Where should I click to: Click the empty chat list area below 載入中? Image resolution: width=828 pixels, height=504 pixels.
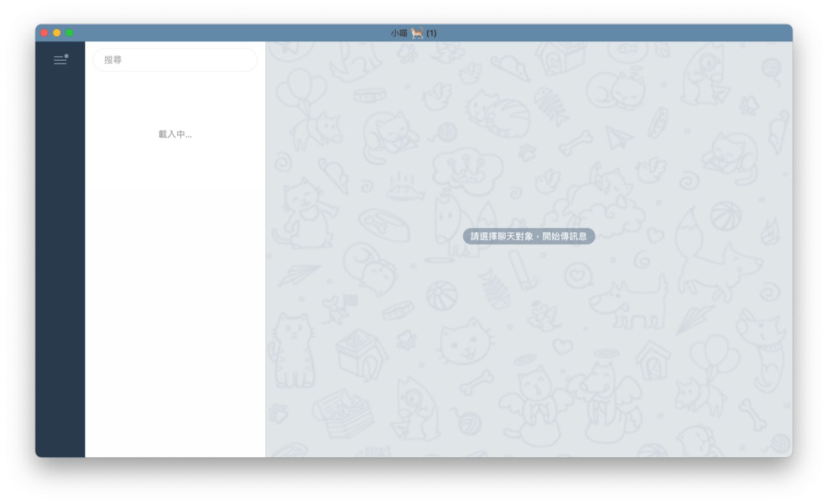coord(175,291)
